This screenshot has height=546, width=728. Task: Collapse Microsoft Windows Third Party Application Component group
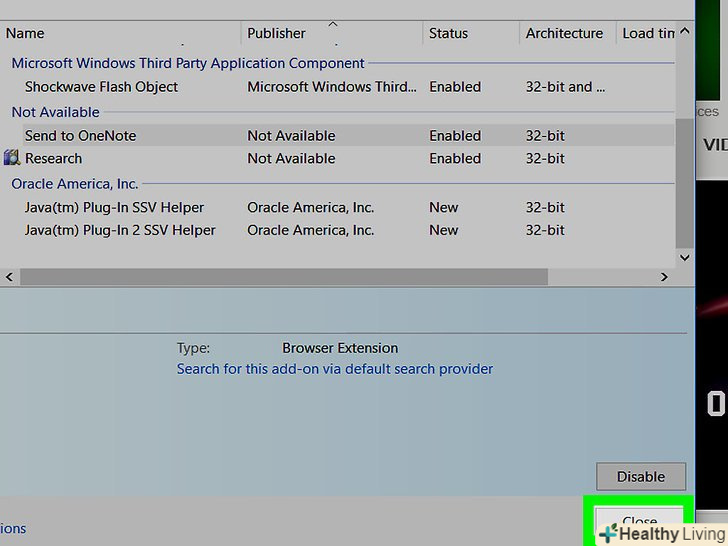coord(188,63)
